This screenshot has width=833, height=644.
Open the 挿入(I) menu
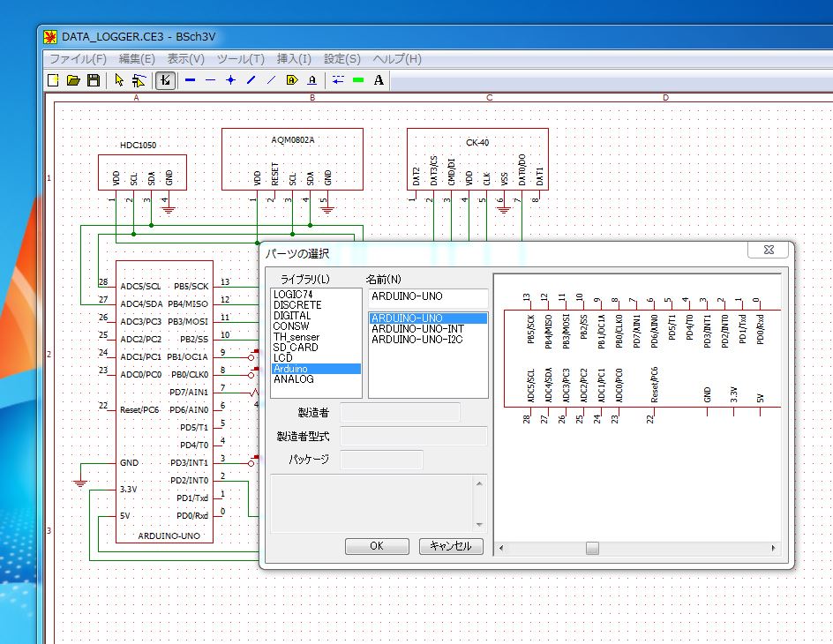pyautogui.click(x=294, y=59)
